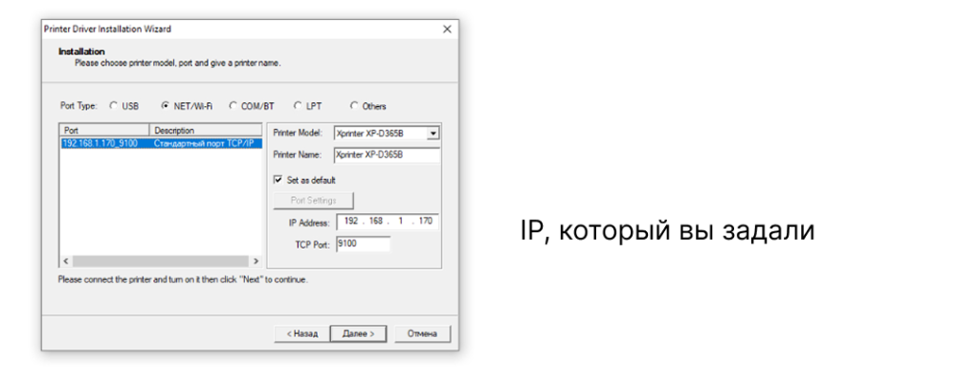Click the first octet of IP Address
This screenshot has width=980, height=392.
click(352, 222)
